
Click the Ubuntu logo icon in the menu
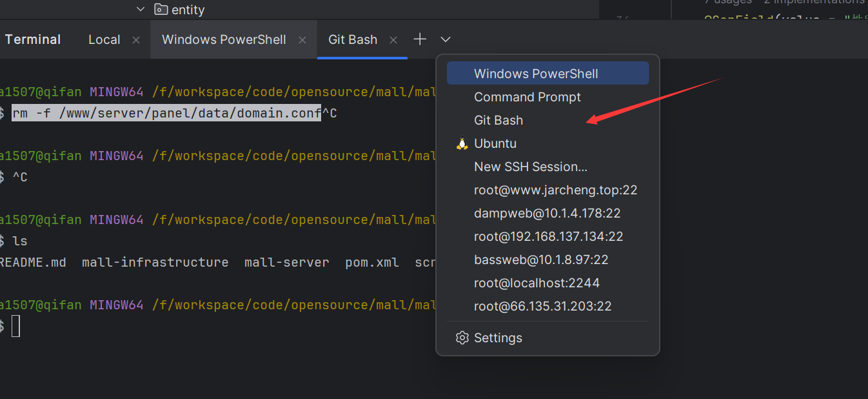461,143
